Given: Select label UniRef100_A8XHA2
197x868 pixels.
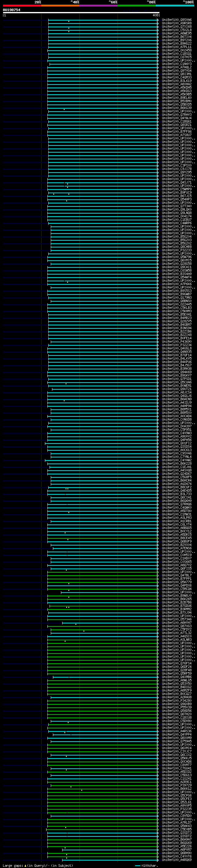Looking at the screenshot, I should pyautogui.click(x=176, y=84).
